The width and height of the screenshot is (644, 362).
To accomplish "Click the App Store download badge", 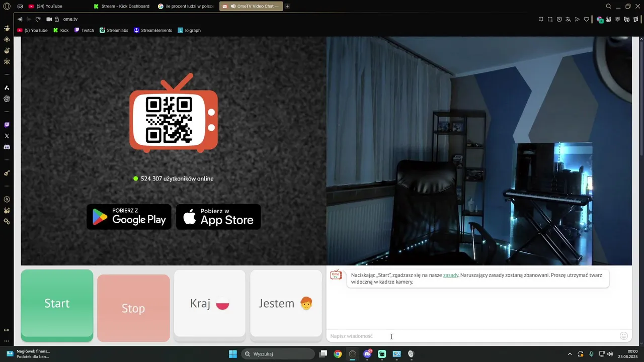I will click(218, 217).
